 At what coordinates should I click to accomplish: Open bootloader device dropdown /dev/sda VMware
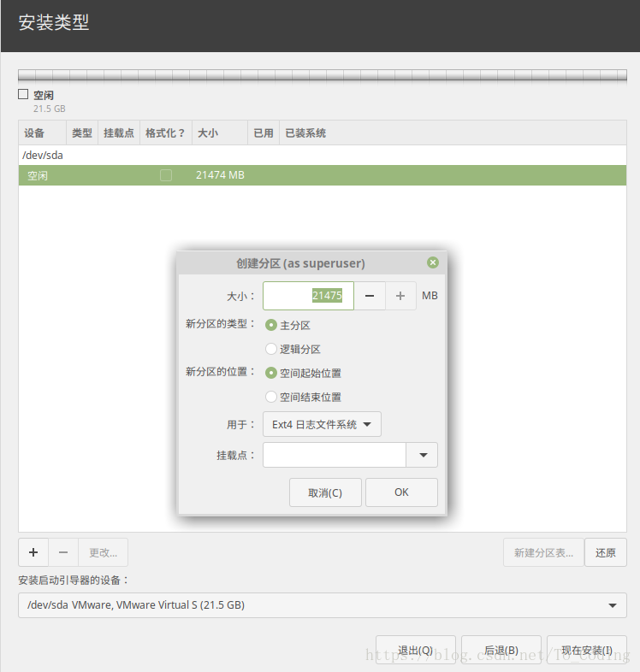[x=323, y=605]
